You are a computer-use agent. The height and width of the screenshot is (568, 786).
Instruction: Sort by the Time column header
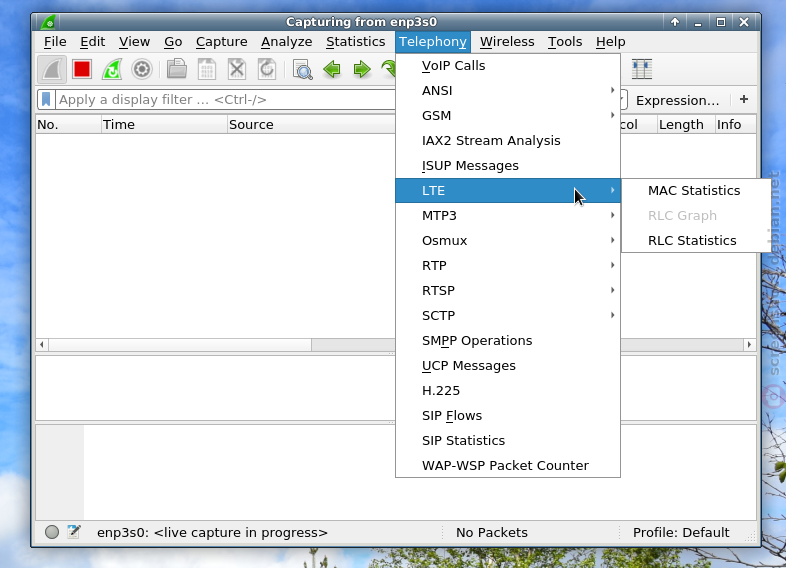click(164, 124)
